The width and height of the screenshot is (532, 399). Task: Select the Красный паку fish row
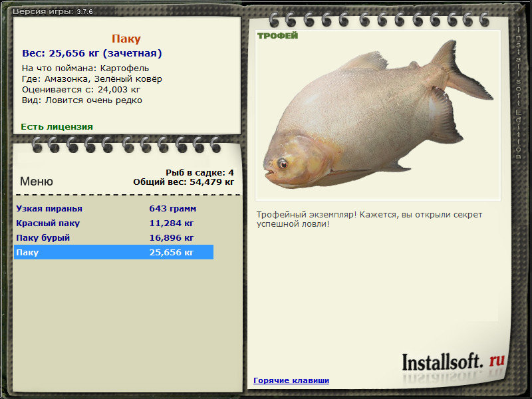coord(114,223)
